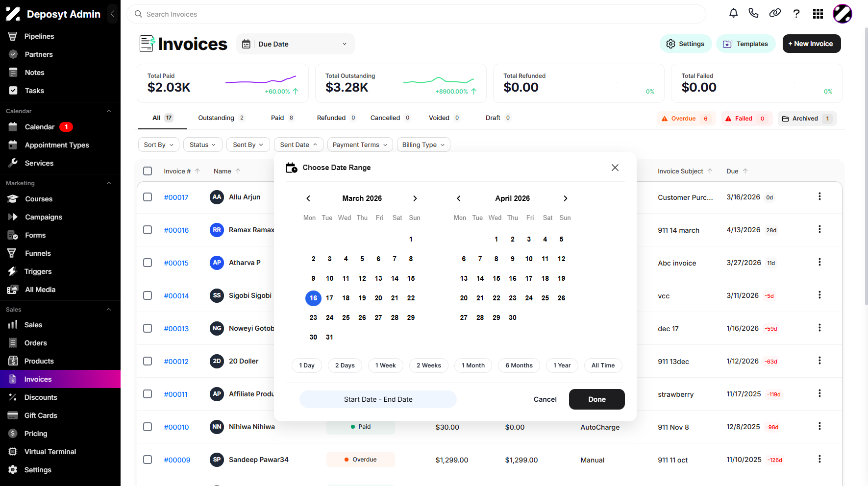Open the Payment Terms filter
868x486 pixels.
[360, 145]
